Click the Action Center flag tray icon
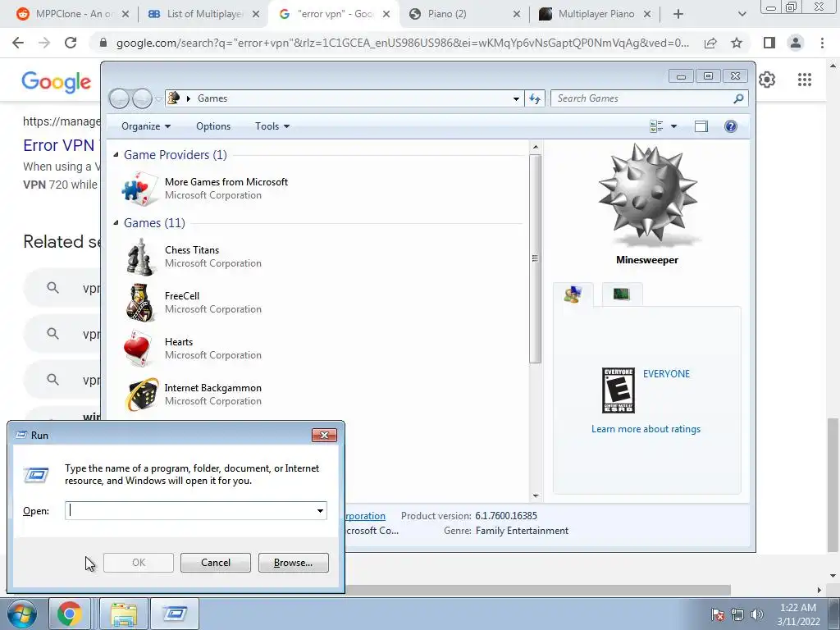Image resolution: width=840 pixels, height=630 pixels. pos(718,614)
